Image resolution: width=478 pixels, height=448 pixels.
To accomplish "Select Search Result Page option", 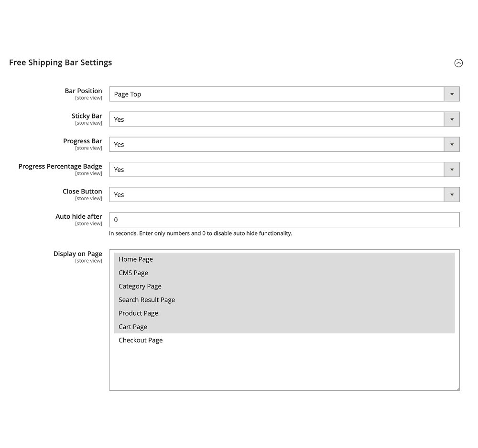I will 284,299.
